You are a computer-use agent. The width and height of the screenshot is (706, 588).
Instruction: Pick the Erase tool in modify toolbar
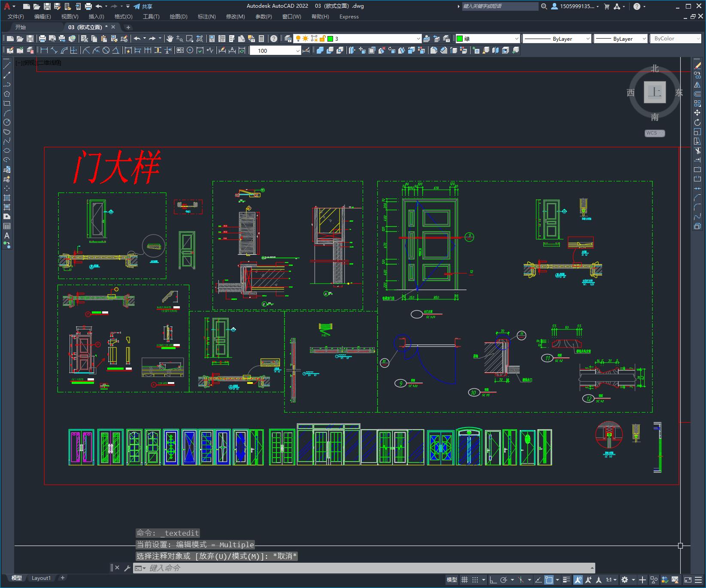pyautogui.click(x=697, y=66)
